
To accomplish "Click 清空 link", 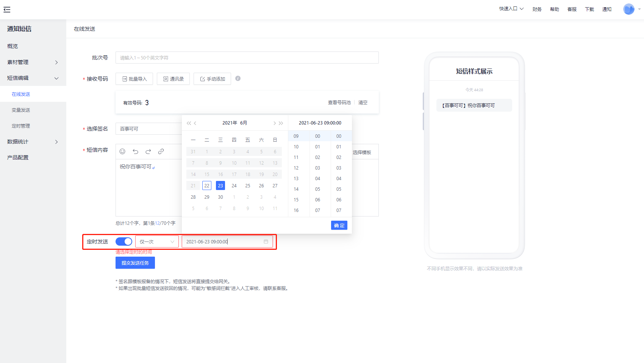I will pyautogui.click(x=363, y=103).
